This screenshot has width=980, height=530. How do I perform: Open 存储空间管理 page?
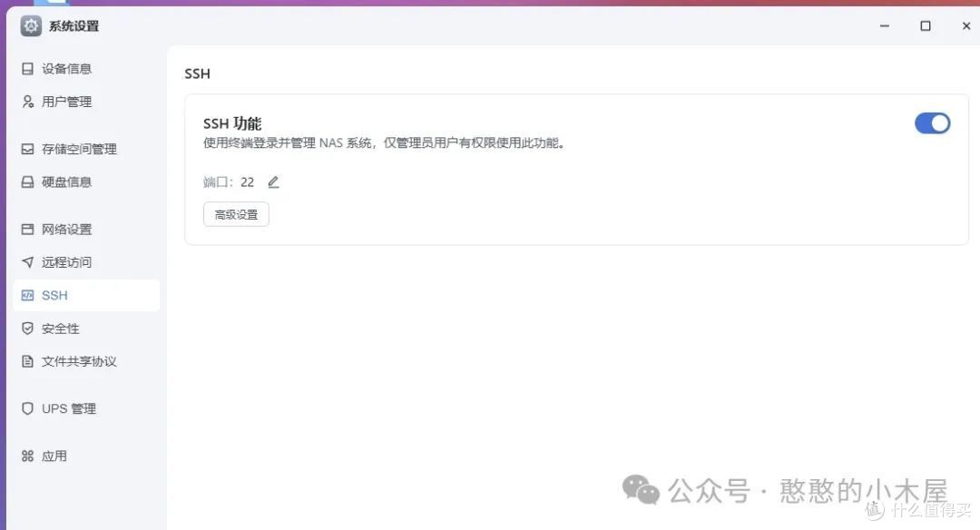point(86,149)
